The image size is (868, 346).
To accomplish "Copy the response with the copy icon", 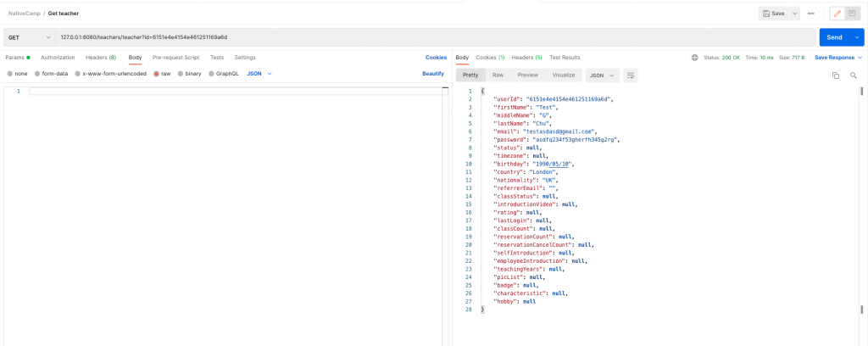I will tap(836, 75).
